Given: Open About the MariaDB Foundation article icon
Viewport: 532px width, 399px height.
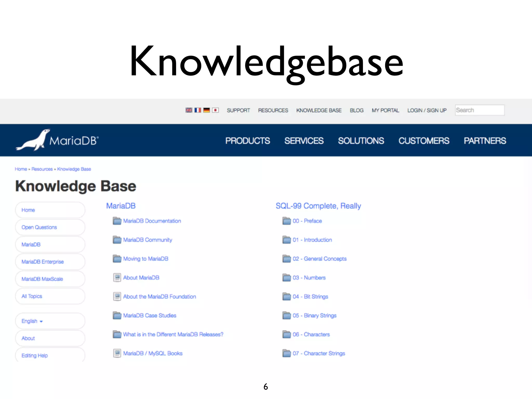Looking at the screenshot, I should tap(117, 296).
